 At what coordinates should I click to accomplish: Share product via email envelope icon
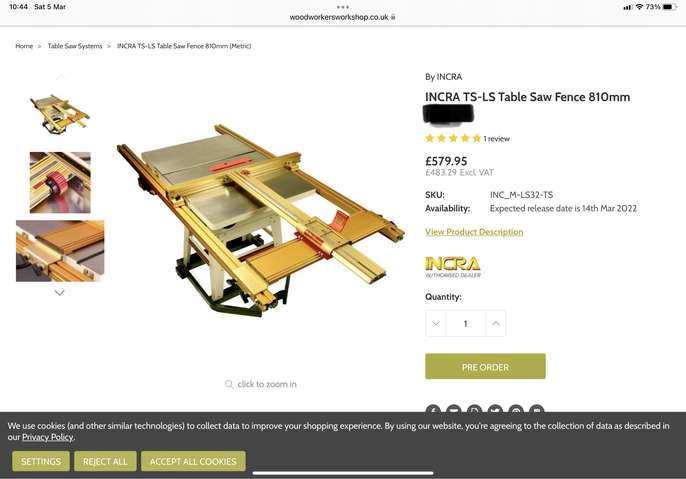[x=454, y=409]
